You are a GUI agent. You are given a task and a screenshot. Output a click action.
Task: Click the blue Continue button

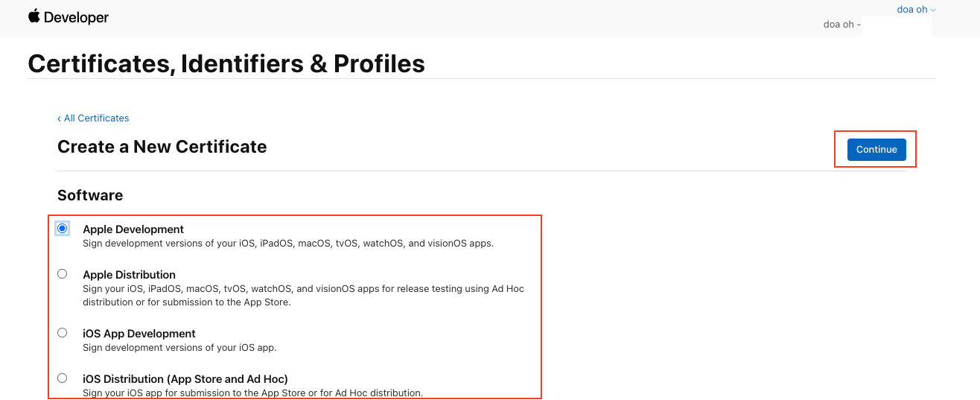[876, 150]
